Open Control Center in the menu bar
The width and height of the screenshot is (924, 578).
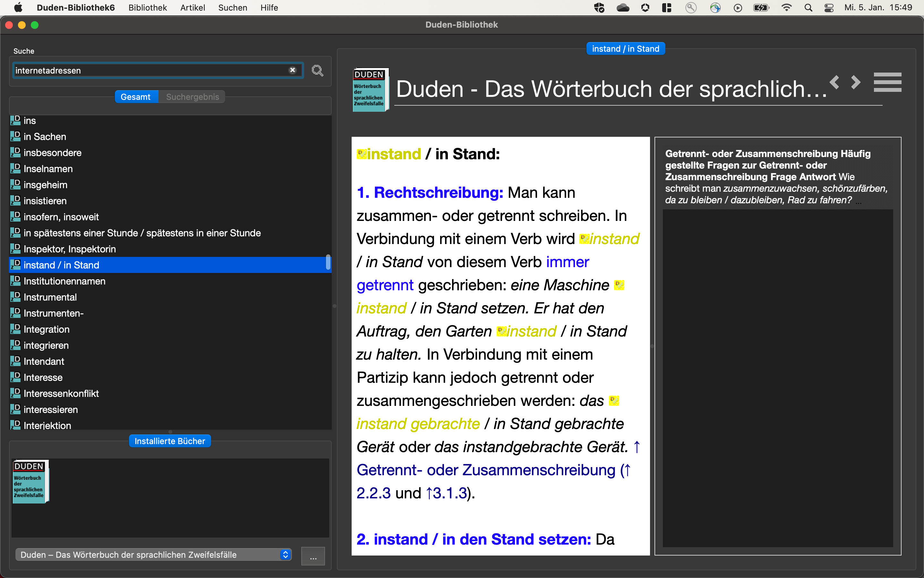(x=829, y=8)
